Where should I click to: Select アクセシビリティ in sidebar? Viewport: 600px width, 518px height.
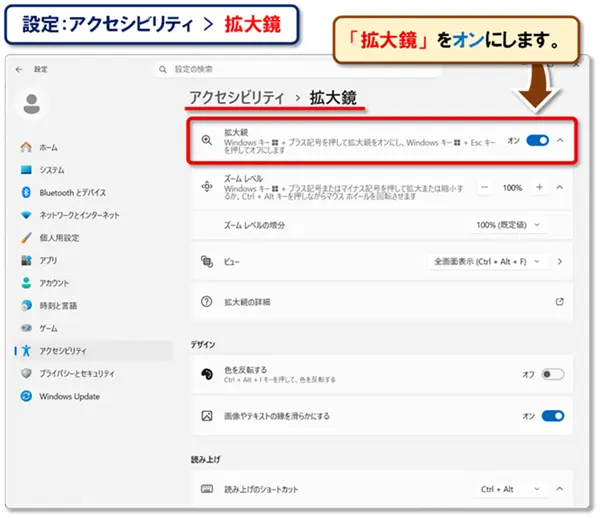click(x=93, y=350)
